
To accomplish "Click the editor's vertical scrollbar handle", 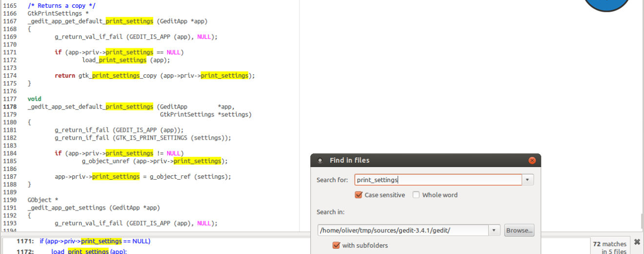I will pos(641,220).
